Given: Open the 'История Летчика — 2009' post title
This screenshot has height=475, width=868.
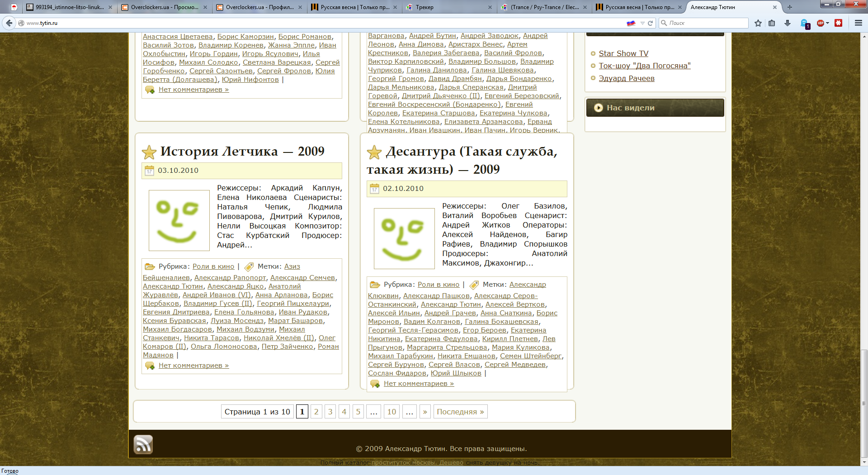Looking at the screenshot, I should point(242,152).
